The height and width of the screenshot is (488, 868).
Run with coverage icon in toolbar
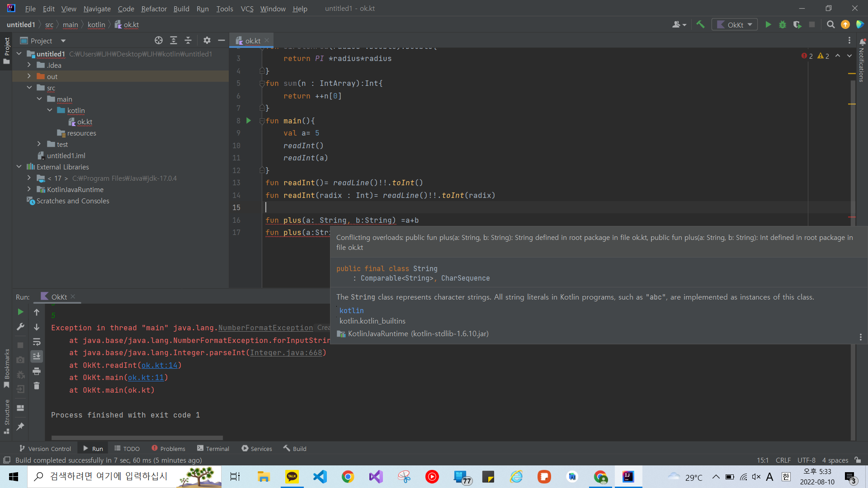pos(797,25)
